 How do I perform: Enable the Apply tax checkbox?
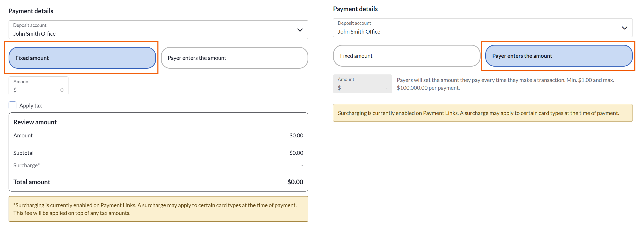click(12, 105)
